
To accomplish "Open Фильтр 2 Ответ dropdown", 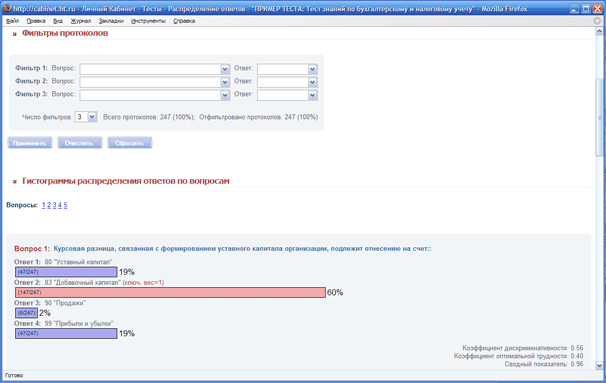I will click(287, 82).
